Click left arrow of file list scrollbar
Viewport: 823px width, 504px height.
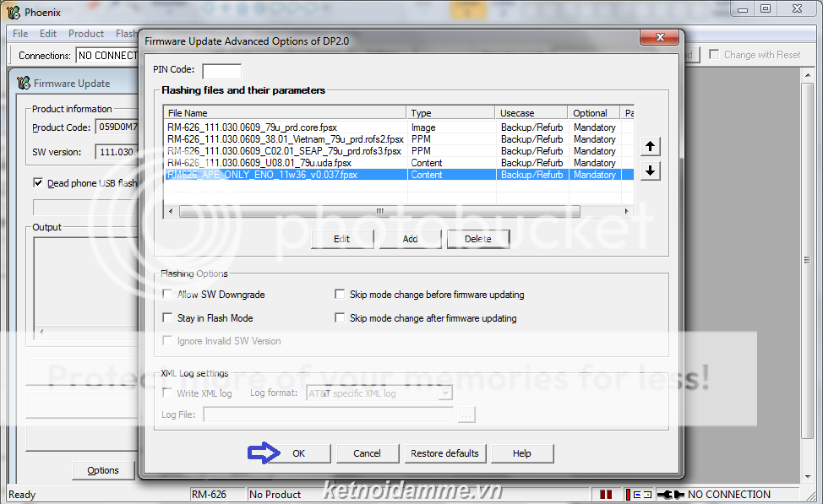click(x=171, y=211)
